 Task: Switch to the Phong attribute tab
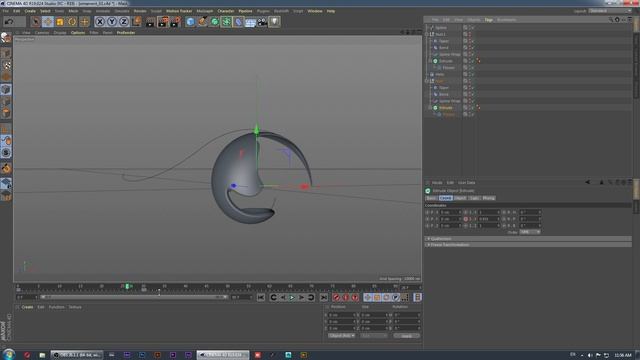(x=489, y=198)
